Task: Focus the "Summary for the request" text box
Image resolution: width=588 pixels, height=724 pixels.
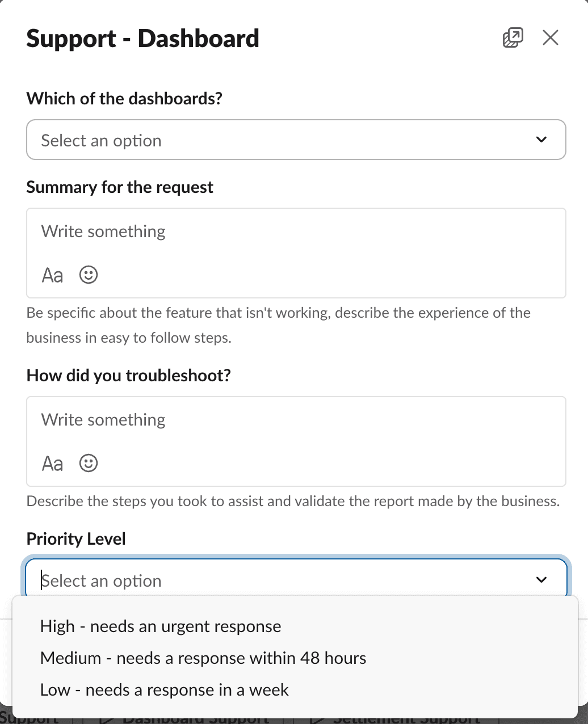Action: 295,232
